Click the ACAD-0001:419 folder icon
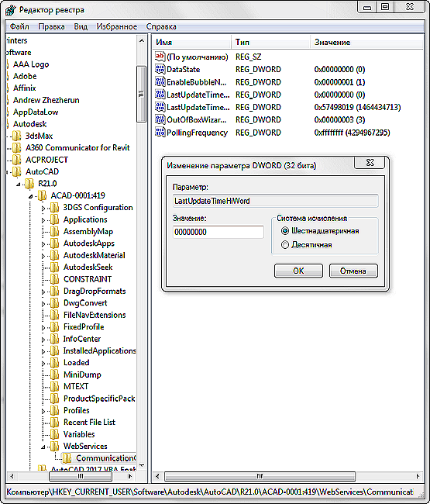This screenshot has height=504, width=430. point(42,195)
